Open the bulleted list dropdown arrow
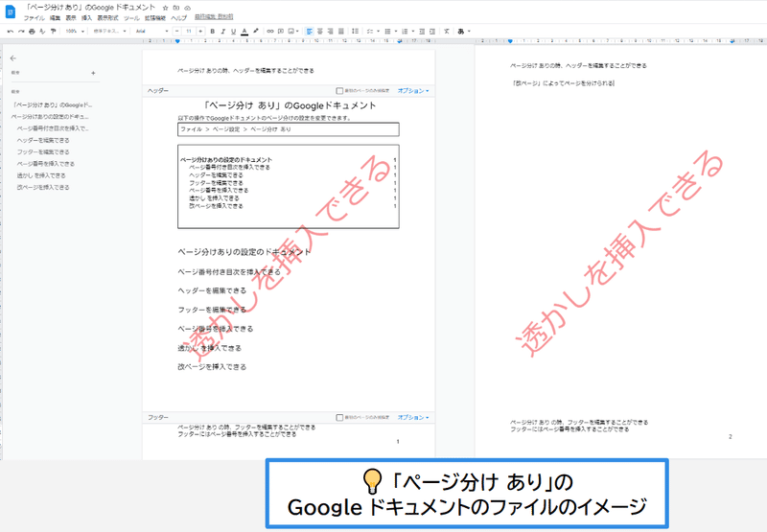The width and height of the screenshot is (767, 532). point(396,32)
